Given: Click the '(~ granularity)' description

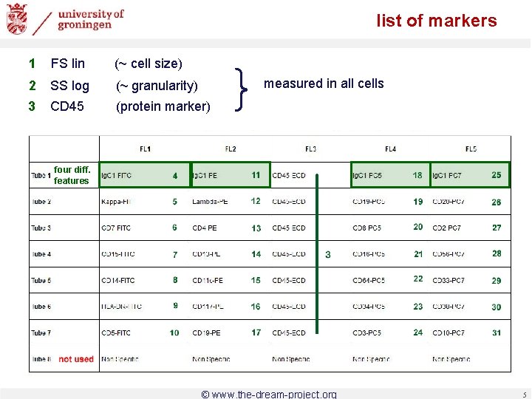Looking at the screenshot, I should (157, 86).
